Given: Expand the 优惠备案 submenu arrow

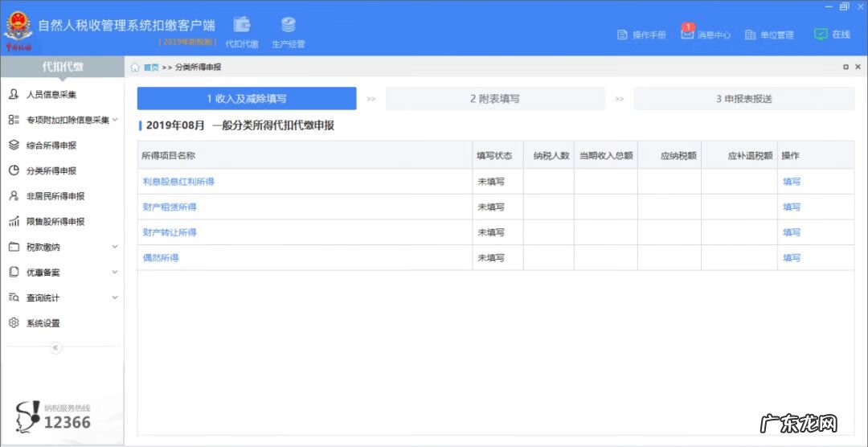Looking at the screenshot, I should point(115,272).
